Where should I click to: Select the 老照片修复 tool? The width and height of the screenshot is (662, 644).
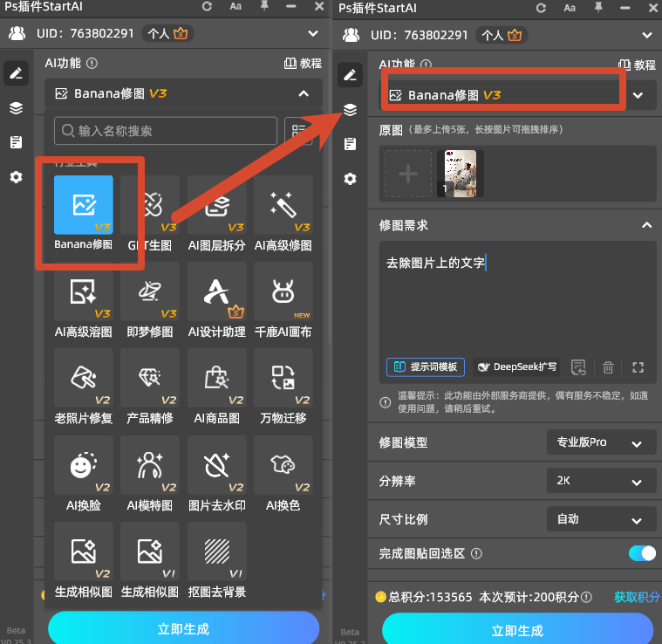[x=83, y=378]
